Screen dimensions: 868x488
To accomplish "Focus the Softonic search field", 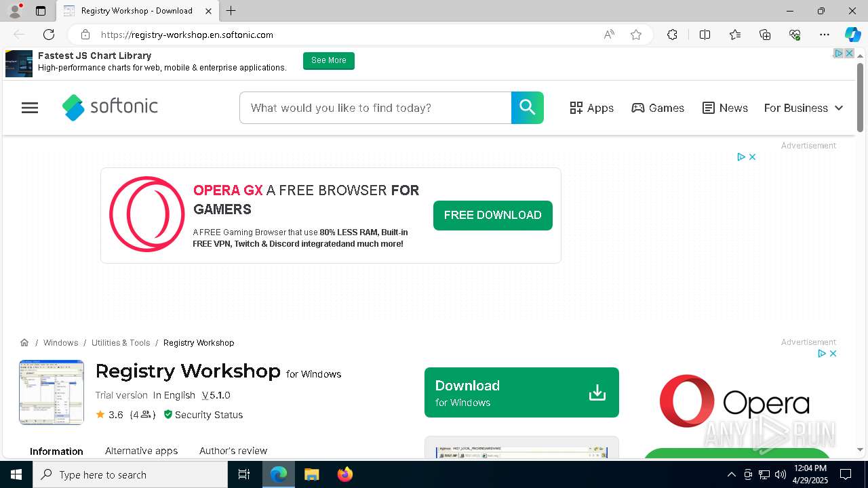I will [x=376, y=108].
